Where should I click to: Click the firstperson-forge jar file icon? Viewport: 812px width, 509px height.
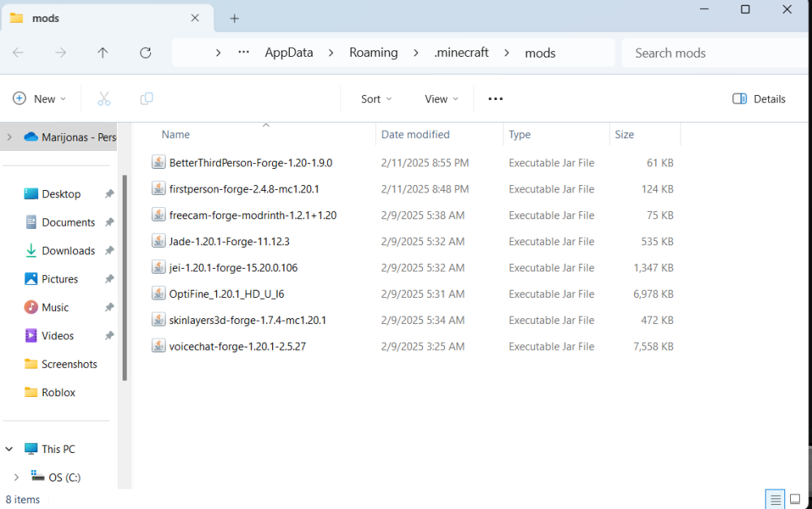pos(158,188)
